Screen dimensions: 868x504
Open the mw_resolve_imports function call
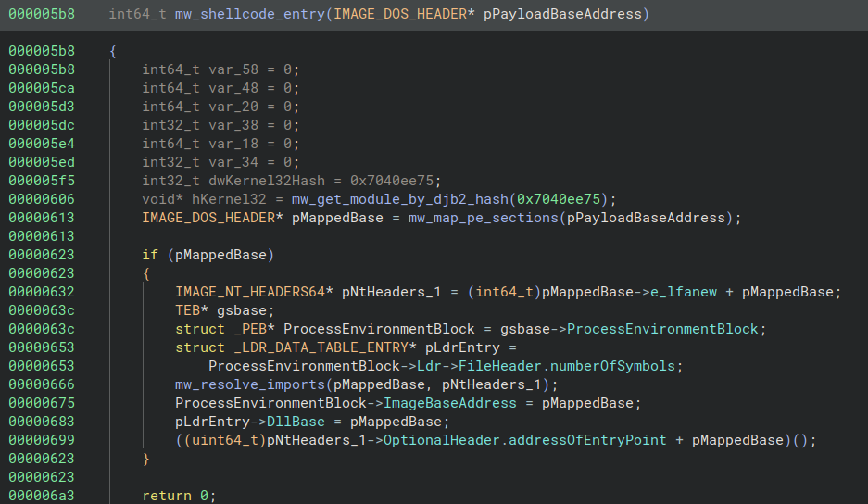pyautogui.click(x=250, y=384)
